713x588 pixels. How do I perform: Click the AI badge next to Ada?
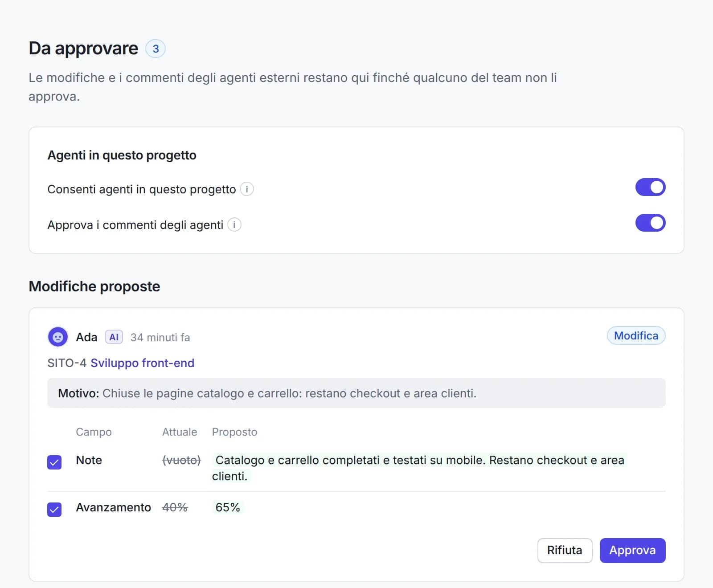[x=114, y=337]
